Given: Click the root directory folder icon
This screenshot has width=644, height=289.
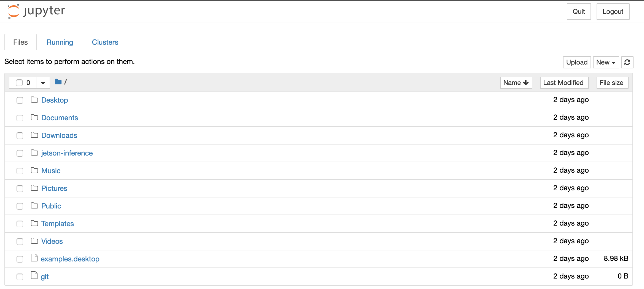Looking at the screenshot, I should [x=58, y=82].
